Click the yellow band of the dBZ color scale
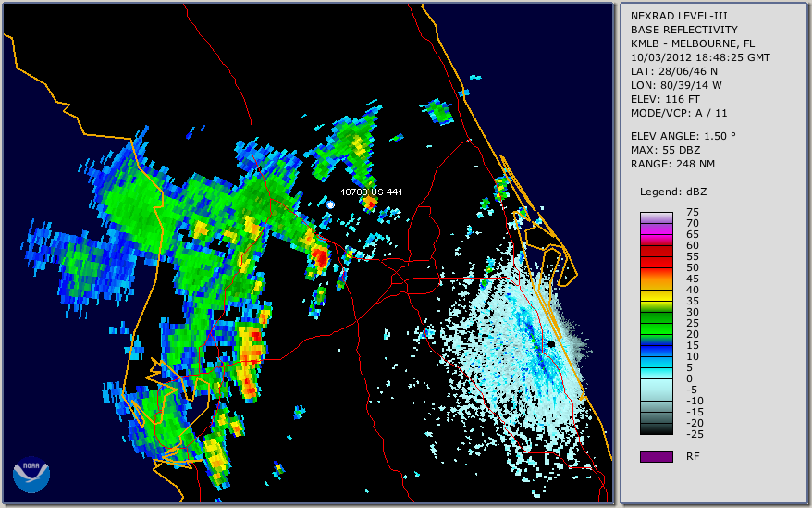The width and height of the screenshot is (812, 508). (656, 295)
